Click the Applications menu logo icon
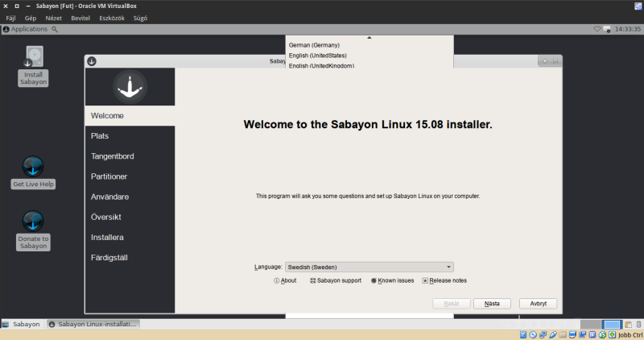Image resolution: width=644 pixels, height=340 pixels. 6,29
